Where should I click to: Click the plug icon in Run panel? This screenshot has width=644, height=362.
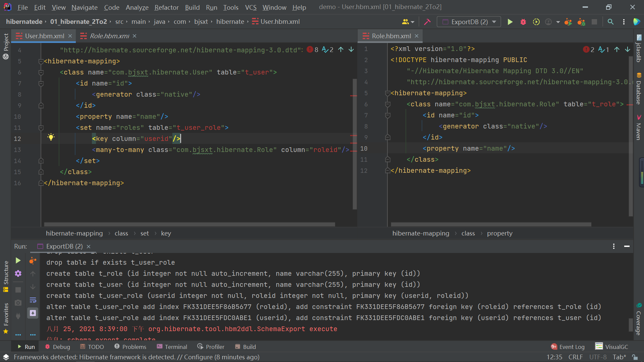(x=18, y=315)
